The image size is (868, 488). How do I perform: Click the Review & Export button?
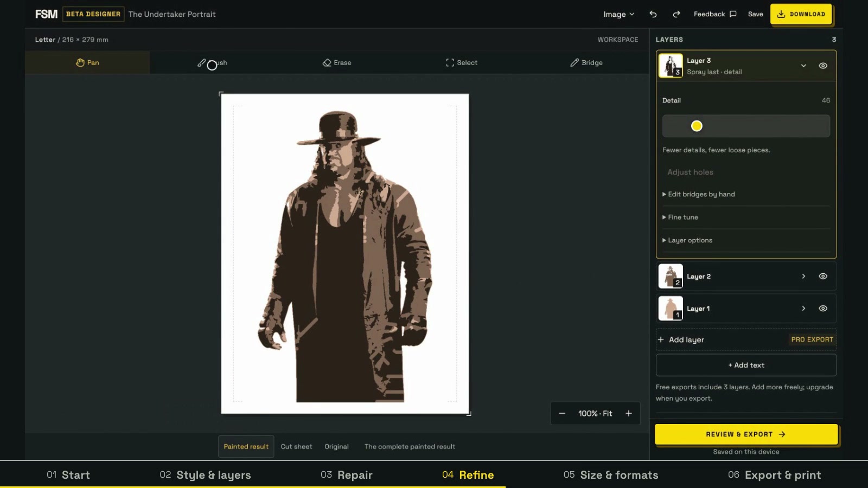(x=746, y=434)
